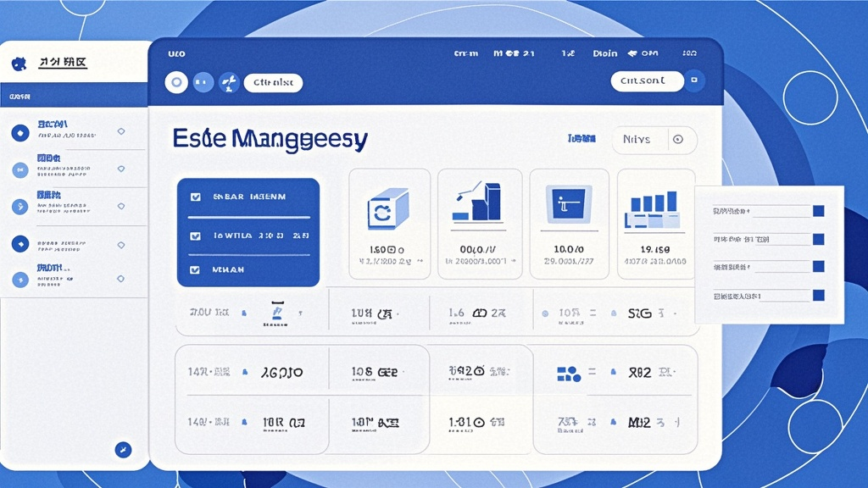Image resolution: width=868 pixels, height=488 pixels.
Task: Toggle the third row's blue square in the floating panel
Action: (x=819, y=267)
